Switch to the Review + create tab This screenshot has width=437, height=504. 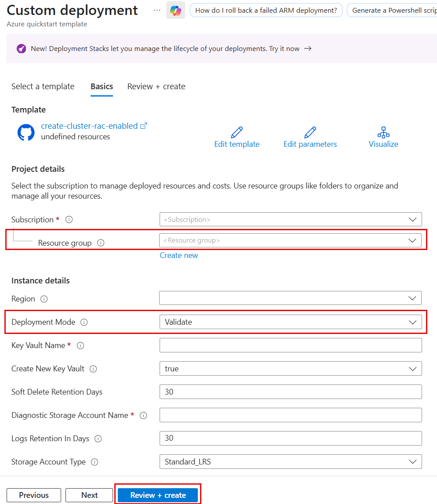coord(156,87)
